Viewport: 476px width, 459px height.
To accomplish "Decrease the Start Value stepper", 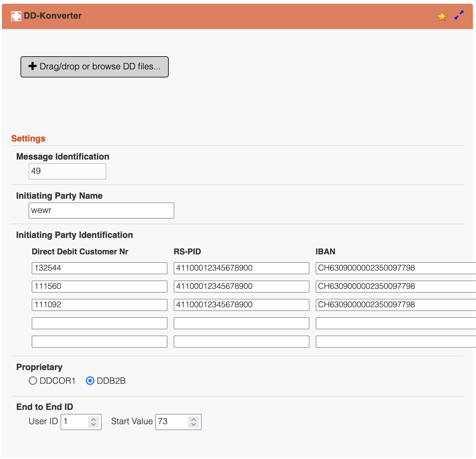I will (194, 424).
